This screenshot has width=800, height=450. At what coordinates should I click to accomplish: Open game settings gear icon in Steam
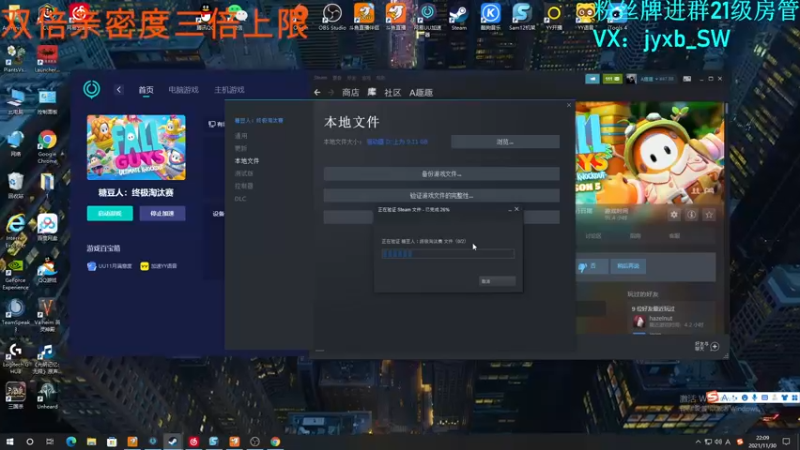674,215
